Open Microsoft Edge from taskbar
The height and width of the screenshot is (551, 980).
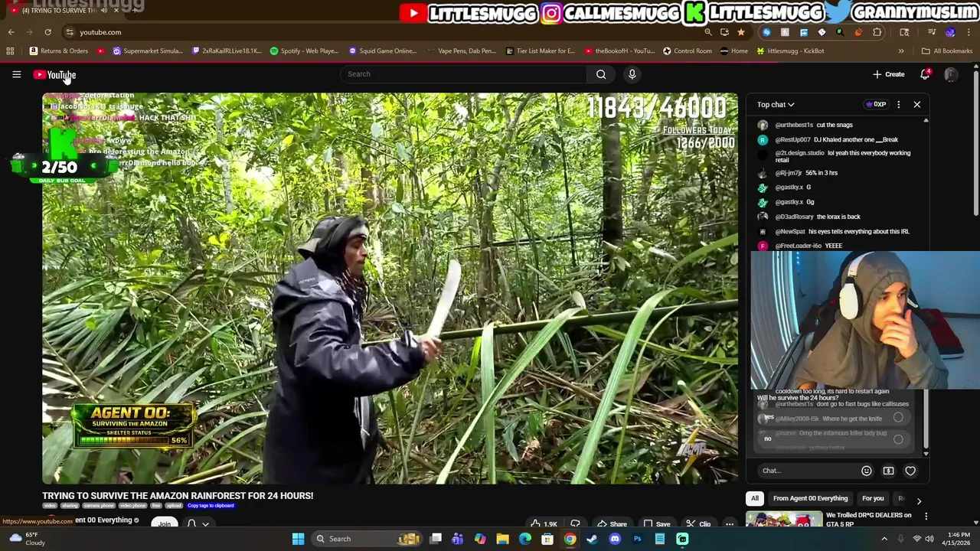pyautogui.click(x=525, y=539)
